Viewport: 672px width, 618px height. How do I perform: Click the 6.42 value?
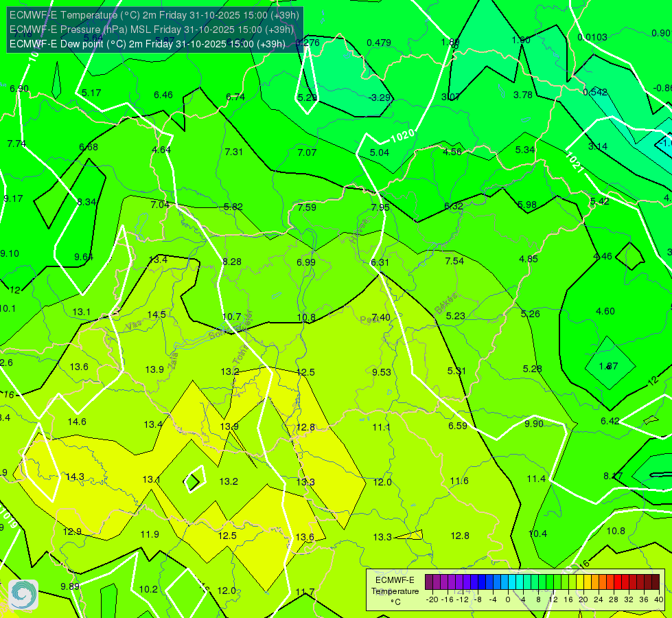click(610, 421)
